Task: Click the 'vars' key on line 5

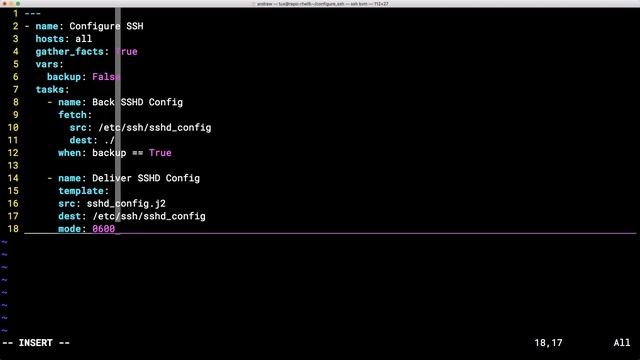Action: 47,64
